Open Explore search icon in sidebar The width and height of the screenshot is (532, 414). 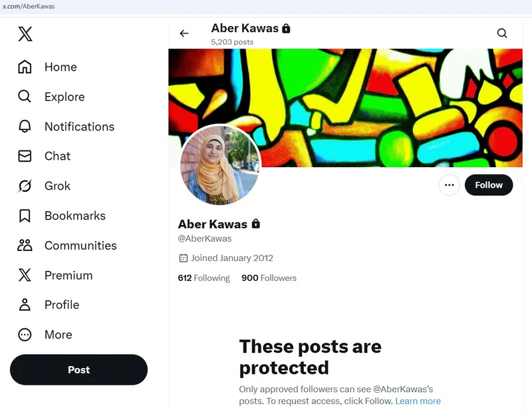pyautogui.click(x=25, y=97)
